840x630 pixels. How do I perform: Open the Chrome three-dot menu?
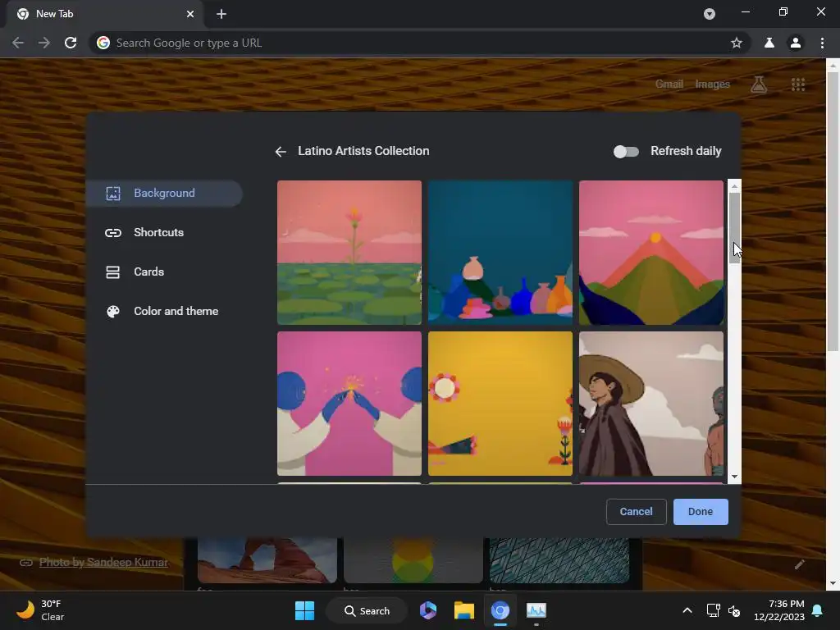click(x=822, y=43)
